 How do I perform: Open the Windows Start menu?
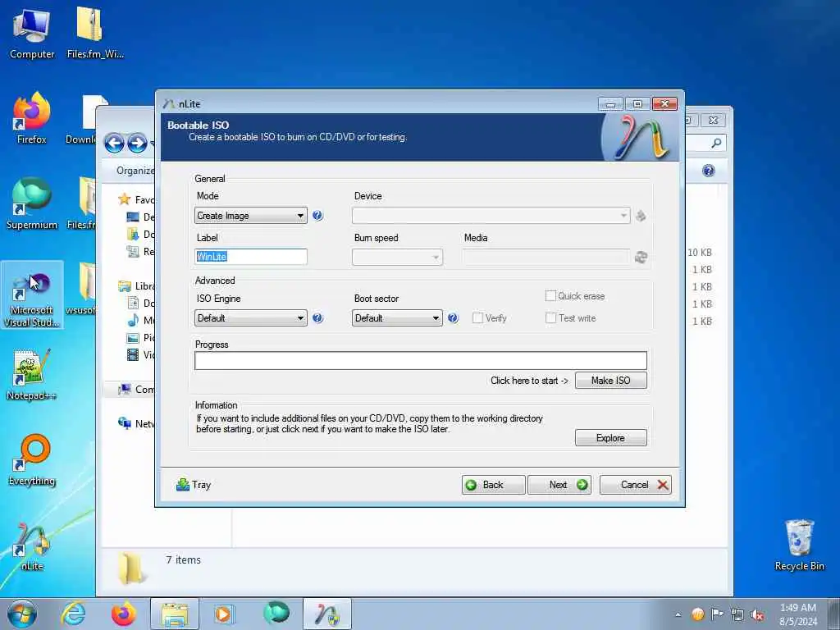click(22, 614)
